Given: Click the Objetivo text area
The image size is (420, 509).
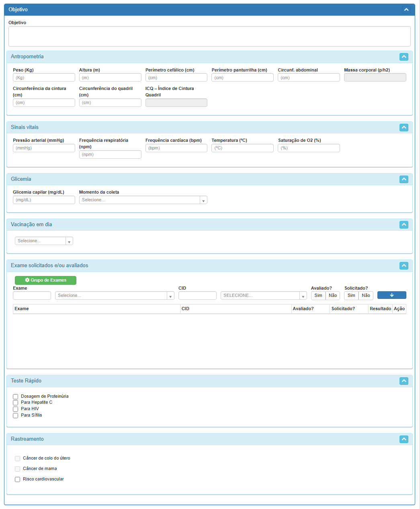Looking at the screenshot, I should pos(209,37).
